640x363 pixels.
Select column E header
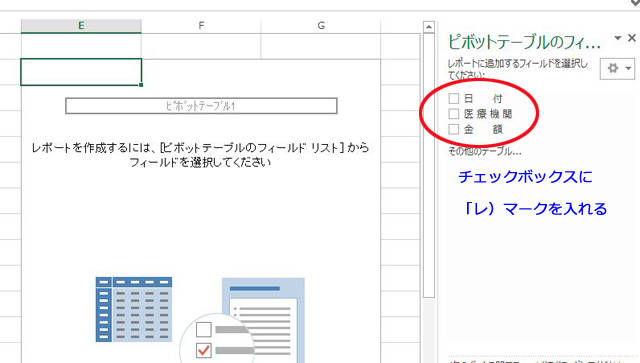click(81, 26)
